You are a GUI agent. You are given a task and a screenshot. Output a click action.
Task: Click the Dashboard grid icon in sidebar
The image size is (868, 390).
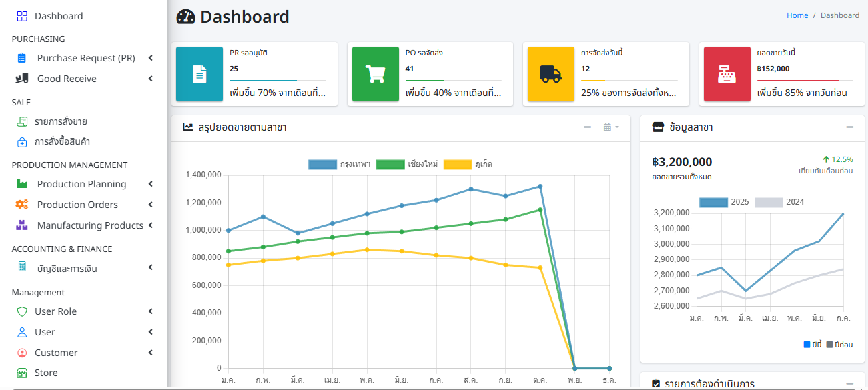22,16
